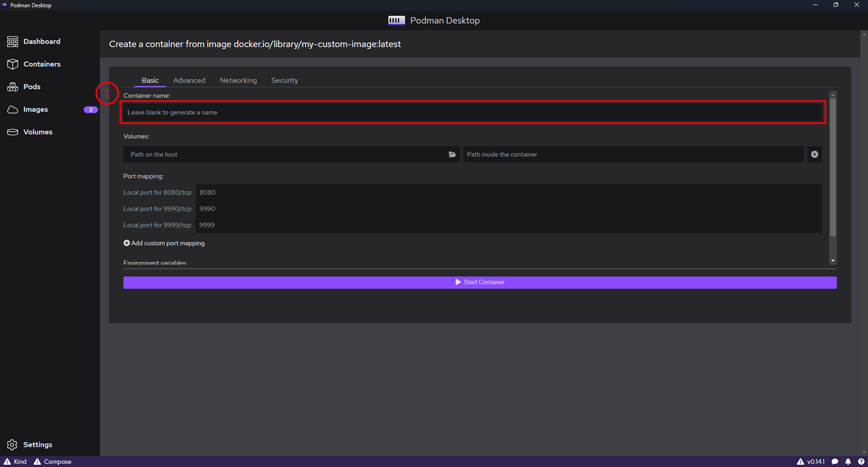
Task: Click the plus icon for custom port mapping
Action: click(127, 243)
